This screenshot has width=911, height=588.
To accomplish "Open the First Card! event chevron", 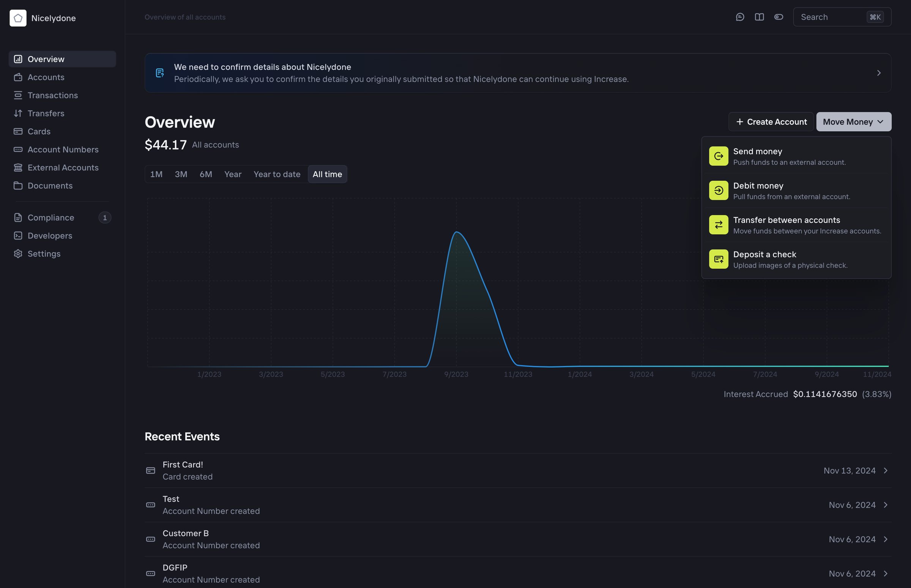I will (x=886, y=471).
